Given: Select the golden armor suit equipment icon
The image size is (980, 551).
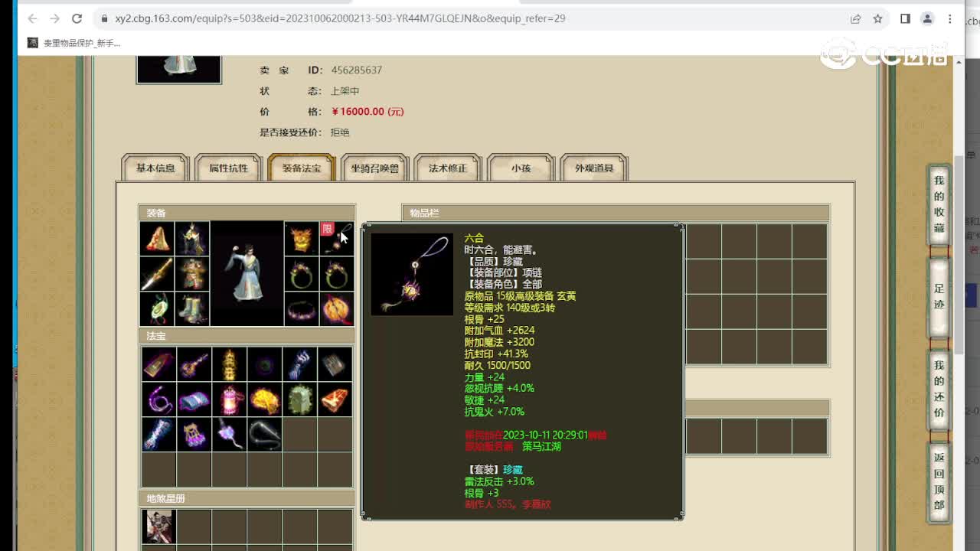Looking at the screenshot, I should (192, 274).
